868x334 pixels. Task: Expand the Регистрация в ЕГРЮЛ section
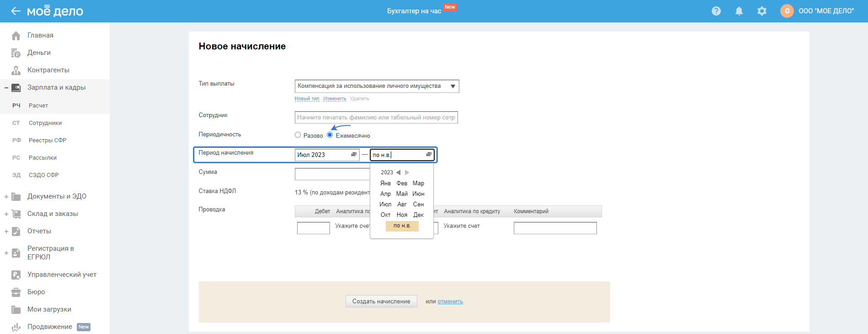coord(6,253)
